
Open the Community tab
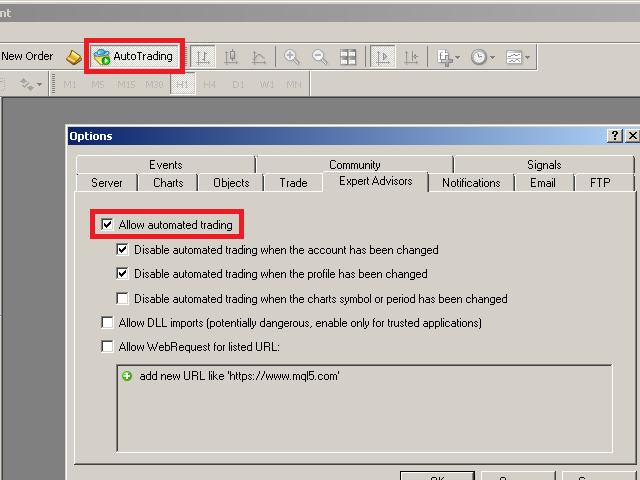pos(355,164)
